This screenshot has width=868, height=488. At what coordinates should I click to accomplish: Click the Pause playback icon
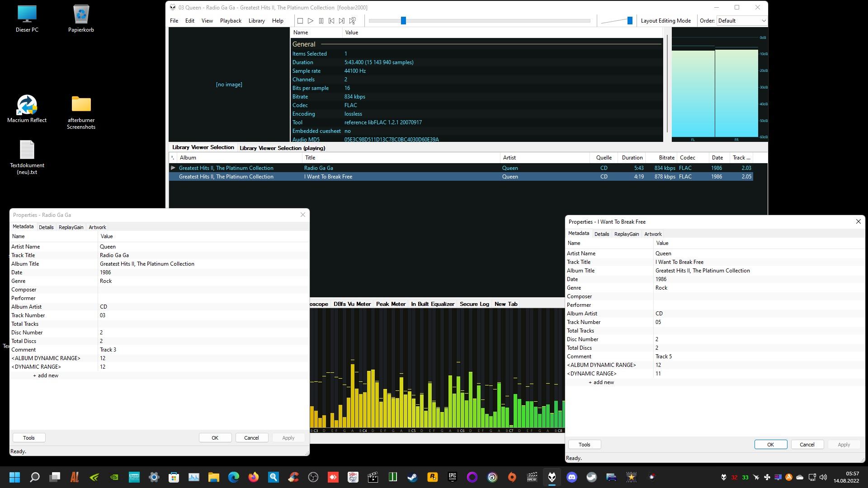(321, 21)
